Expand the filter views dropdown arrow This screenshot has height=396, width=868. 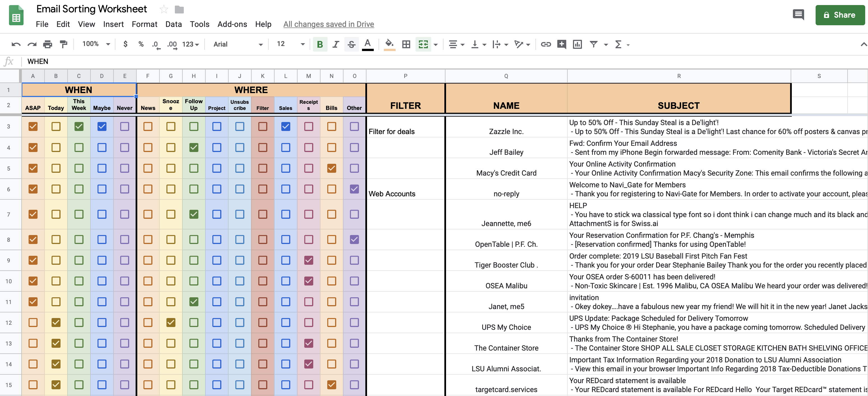[x=605, y=45]
